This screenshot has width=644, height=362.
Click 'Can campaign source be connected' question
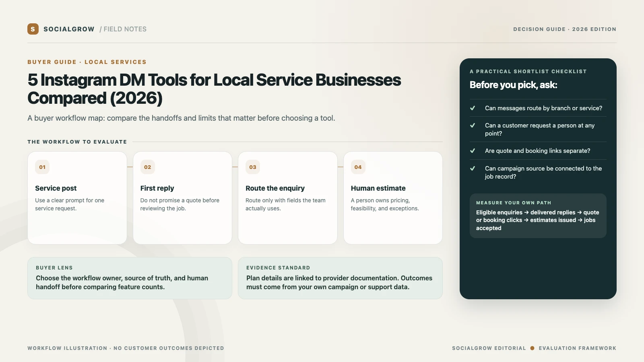(x=543, y=173)
